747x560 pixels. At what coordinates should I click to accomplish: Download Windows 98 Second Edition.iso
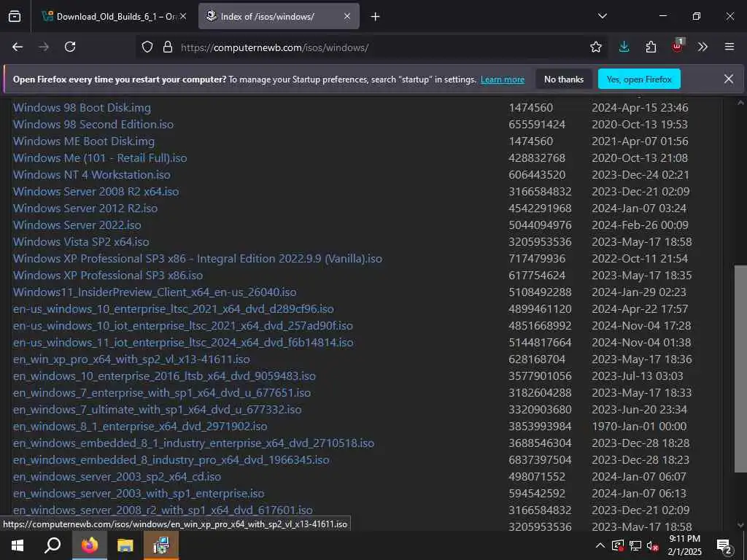(x=93, y=124)
